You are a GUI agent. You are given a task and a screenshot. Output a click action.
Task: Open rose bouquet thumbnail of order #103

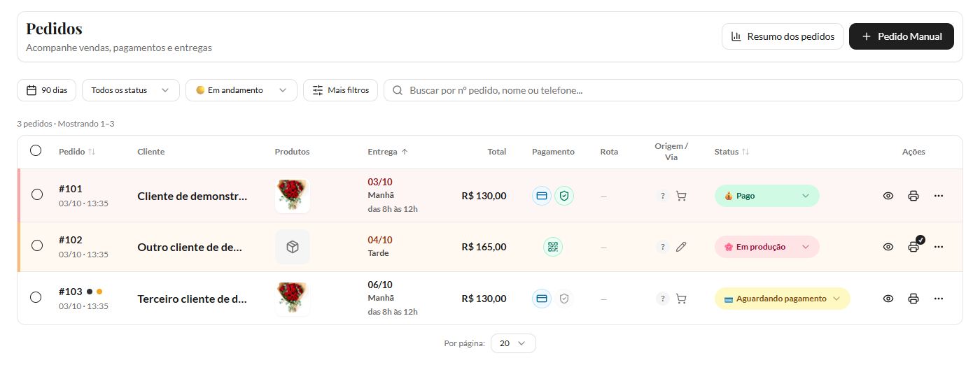pyautogui.click(x=293, y=299)
